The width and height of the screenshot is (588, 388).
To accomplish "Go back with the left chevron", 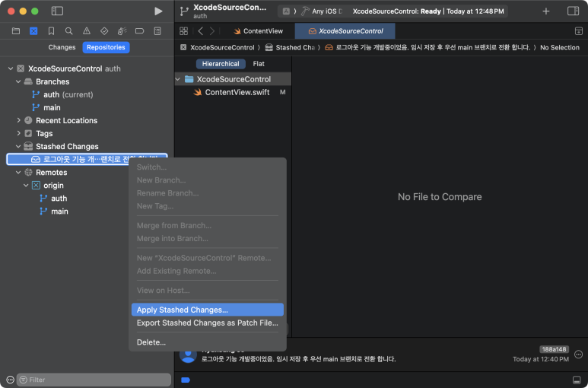I will point(201,31).
